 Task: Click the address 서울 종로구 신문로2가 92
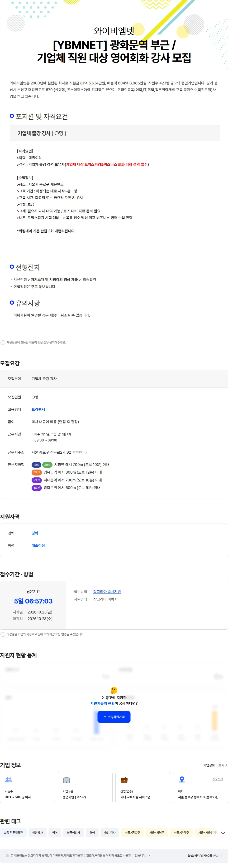point(51,452)
